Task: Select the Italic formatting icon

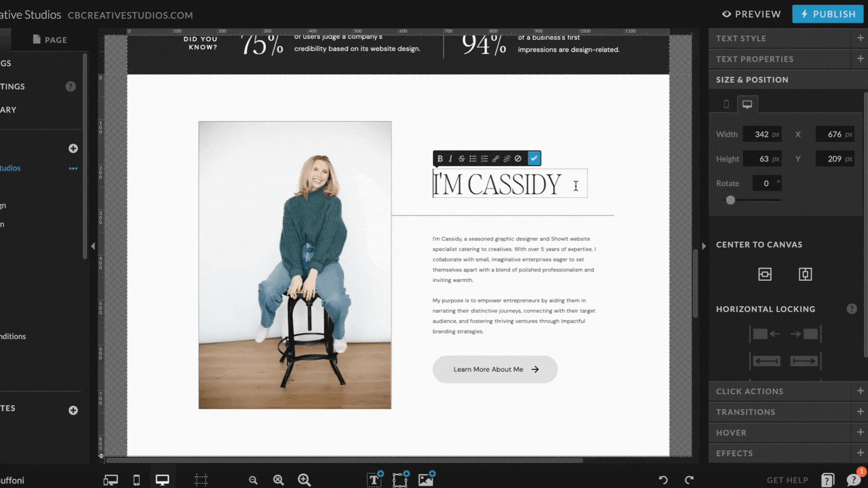Action: point(451,158)
